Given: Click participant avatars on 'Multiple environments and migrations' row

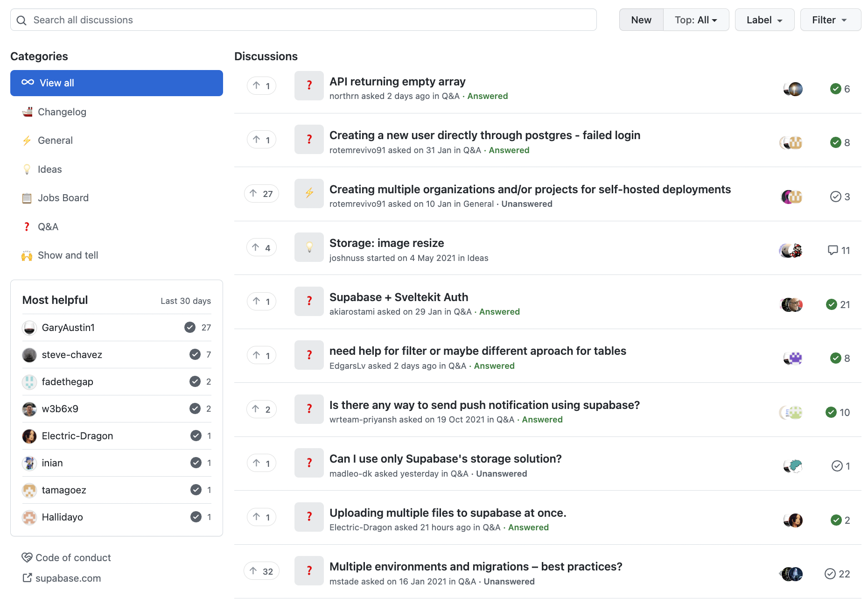Looking at the screenshot, I should pyautogui.click(x=791, y=574).
